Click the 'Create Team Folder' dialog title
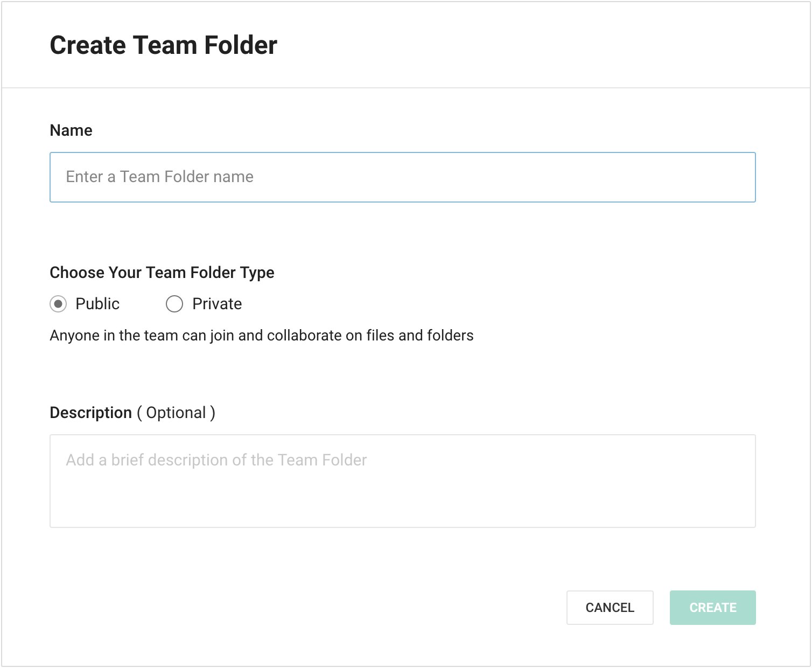The image size is (812, 668). [164, 45]
